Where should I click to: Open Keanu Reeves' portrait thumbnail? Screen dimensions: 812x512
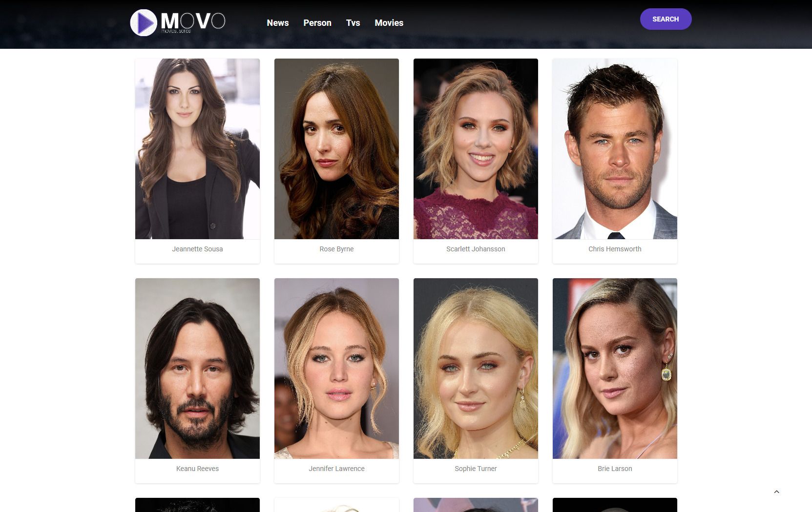(x=197, y=369)
